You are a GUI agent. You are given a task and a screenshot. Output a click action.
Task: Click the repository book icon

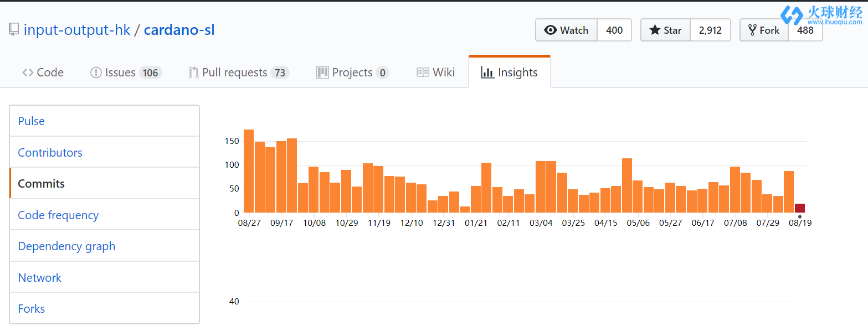14,30
